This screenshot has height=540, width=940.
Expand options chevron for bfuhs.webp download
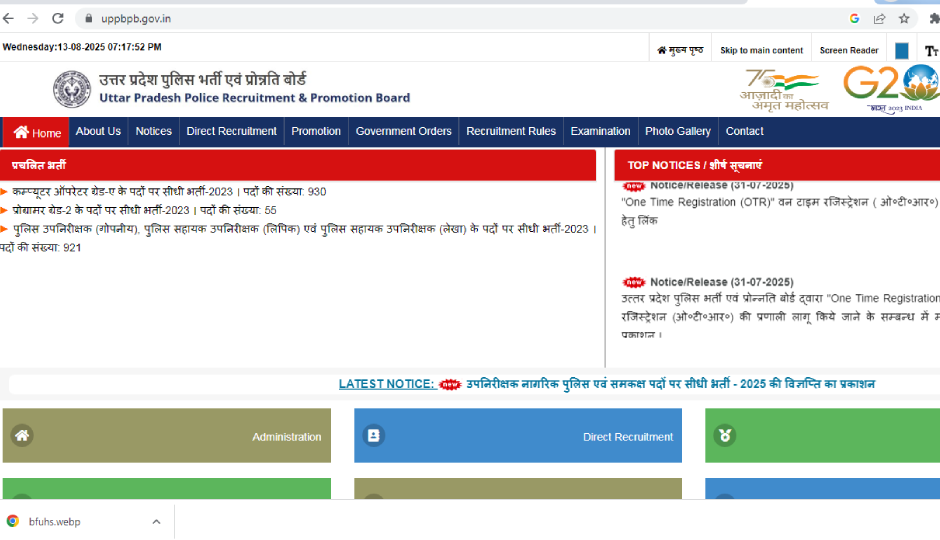pos(156,521)
